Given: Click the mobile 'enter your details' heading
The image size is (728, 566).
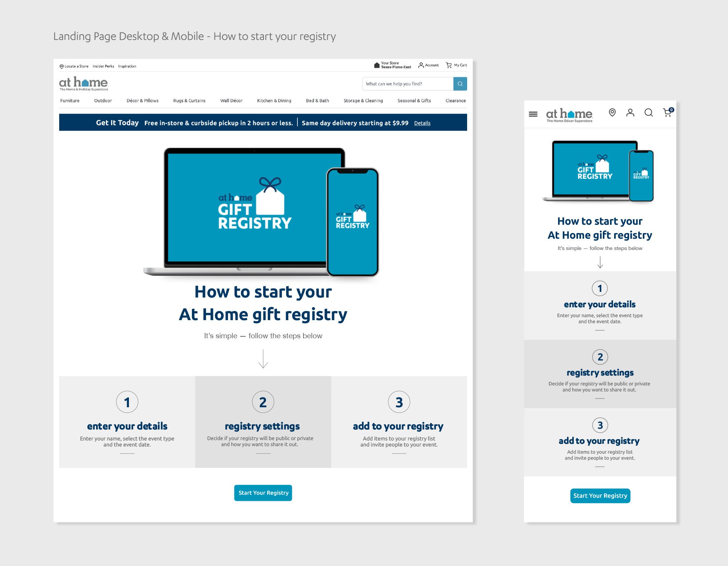Looking at the screenshot, I should click(600, 304).
